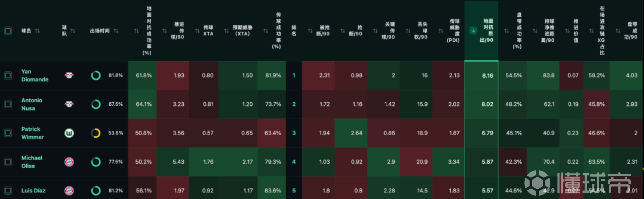Click the 球队 column sort arrows
The image size is (644, 199).
73,31
